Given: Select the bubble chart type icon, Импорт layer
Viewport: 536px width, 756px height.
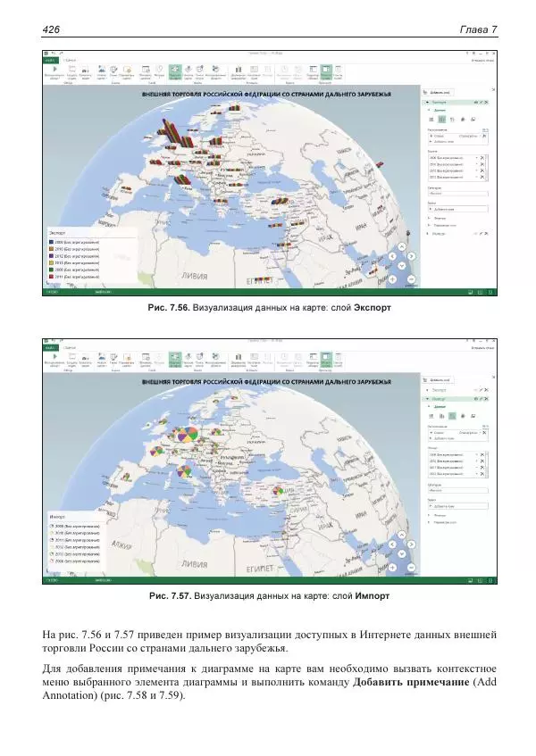Looking at the screenshot, I should pyautogui.click(x=450, y=416).
